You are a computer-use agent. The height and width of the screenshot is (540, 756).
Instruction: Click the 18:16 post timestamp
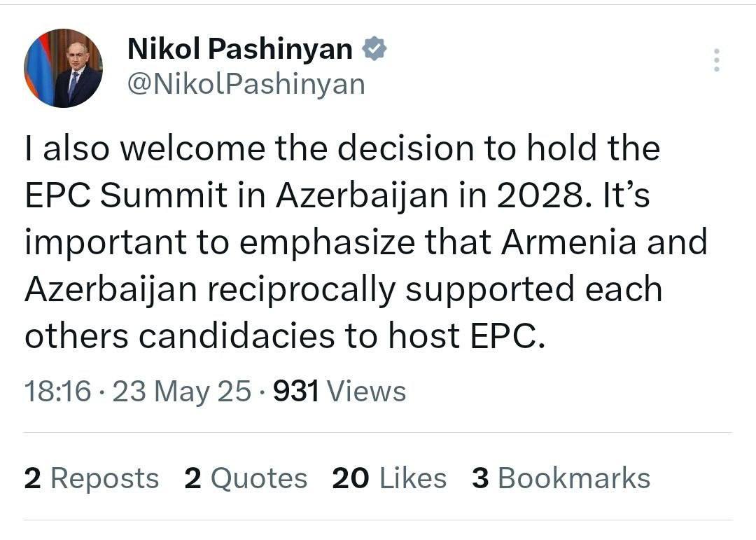(x=57, y=391)
